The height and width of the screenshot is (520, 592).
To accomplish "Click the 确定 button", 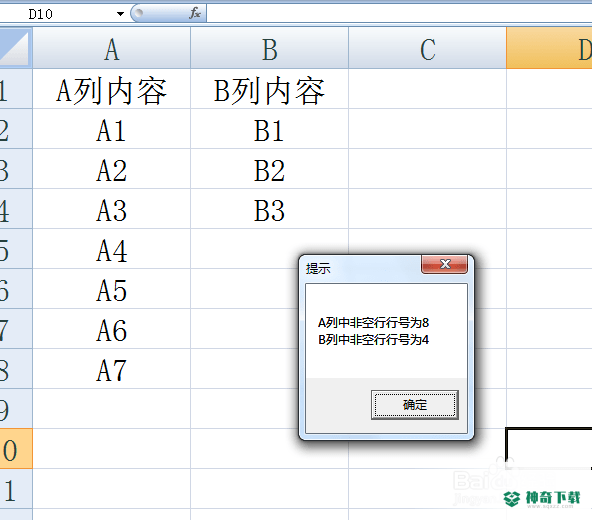I will 415,405.
